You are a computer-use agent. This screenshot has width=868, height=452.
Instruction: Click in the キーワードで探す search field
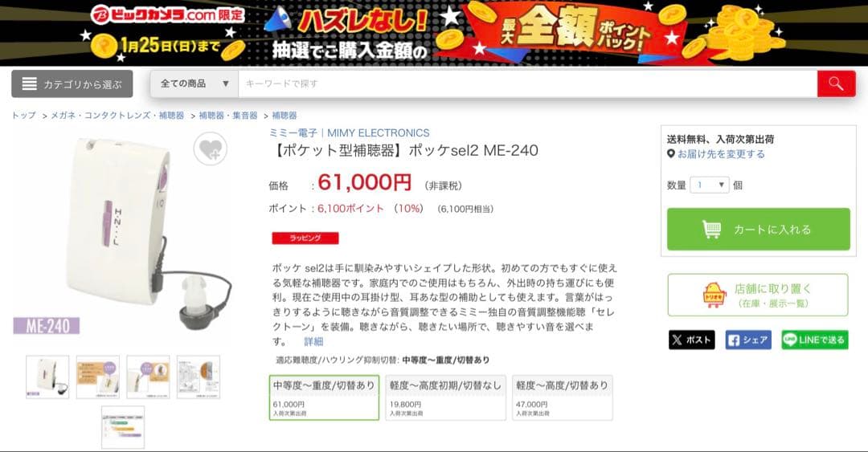click(527, 84)
